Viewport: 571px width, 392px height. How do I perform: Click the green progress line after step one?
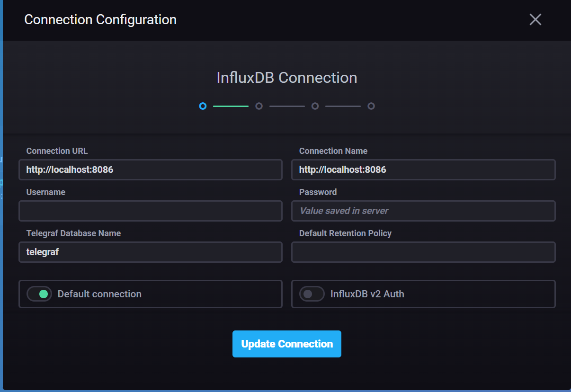tap(231, 106)
